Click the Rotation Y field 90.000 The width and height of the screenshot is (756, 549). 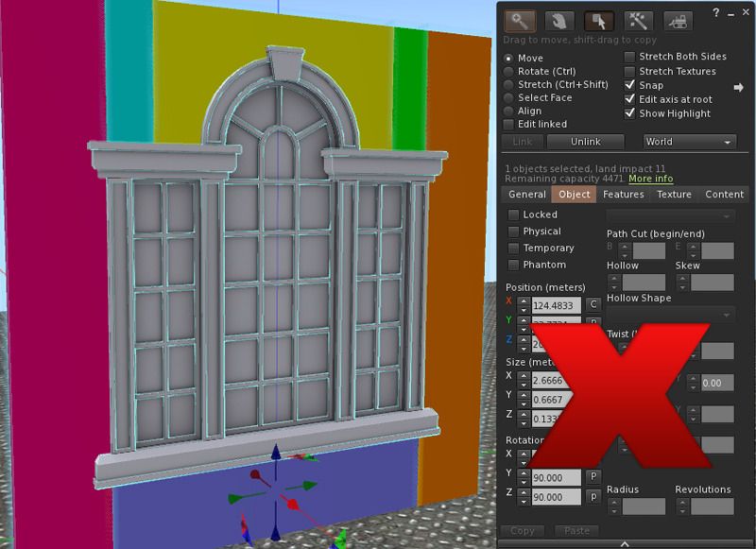556,478
